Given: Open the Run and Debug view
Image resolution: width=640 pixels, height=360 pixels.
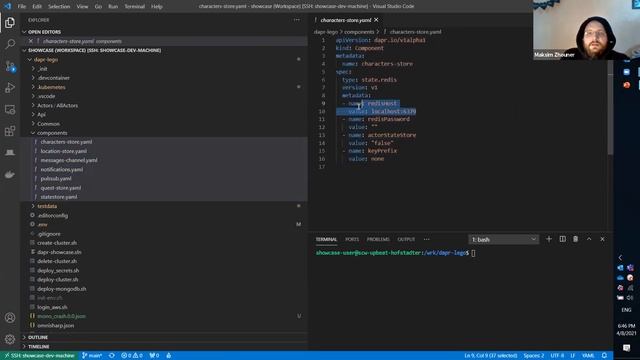Looking at the screenshot, I should 10,87.
